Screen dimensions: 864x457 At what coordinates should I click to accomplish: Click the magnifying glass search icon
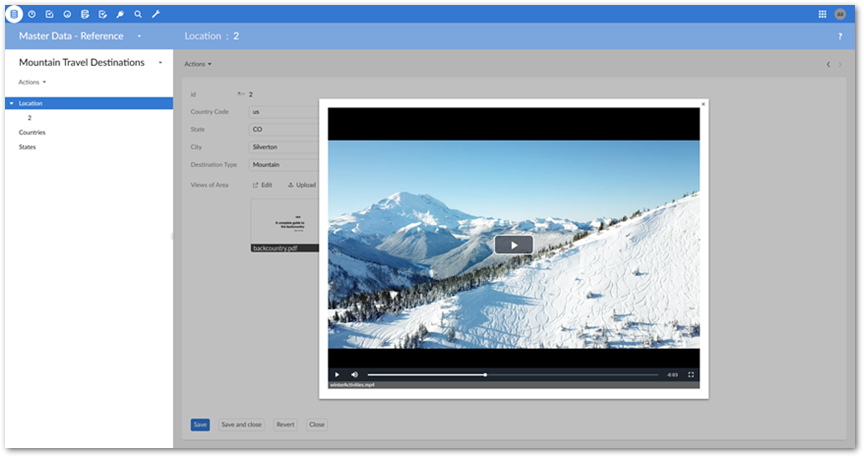(138, 14)
